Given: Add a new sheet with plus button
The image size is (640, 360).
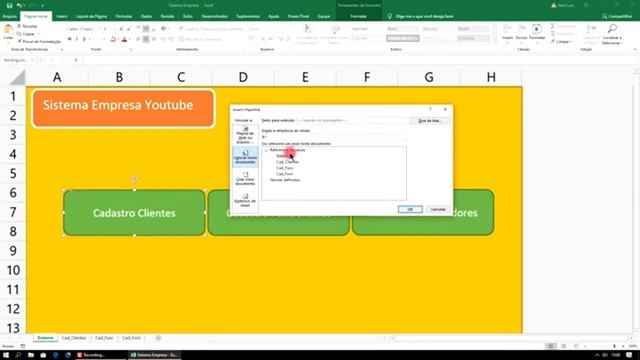Looking at the screenshot, I should (158, 338).
